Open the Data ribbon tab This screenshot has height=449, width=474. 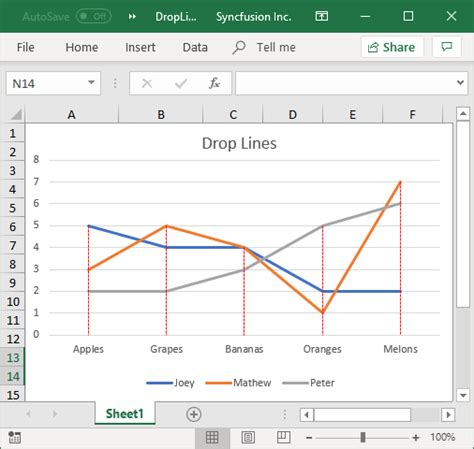(x=195, y=47)
